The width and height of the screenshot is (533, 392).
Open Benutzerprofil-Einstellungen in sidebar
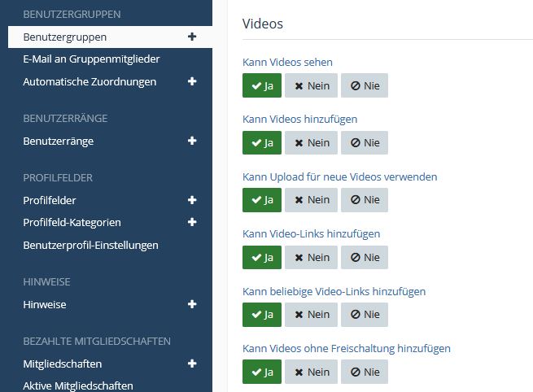pos(90,244)
